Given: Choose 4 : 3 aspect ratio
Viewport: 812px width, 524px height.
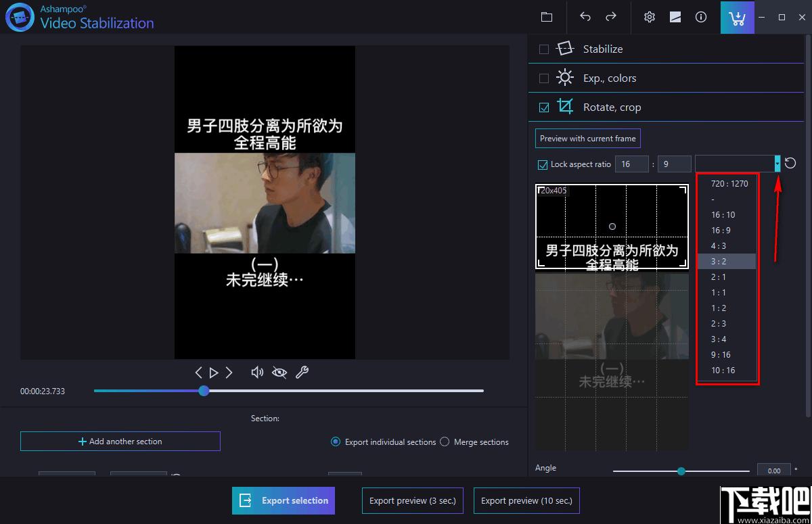Looking at the screenshot, I should pyautogui.click(x=727, y=246).
